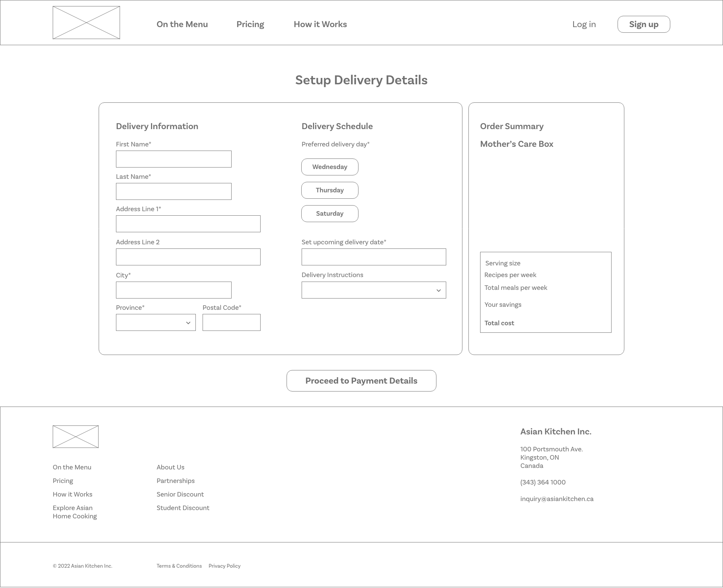Expand the Delivery Instructions dropdown

(374, 290)
